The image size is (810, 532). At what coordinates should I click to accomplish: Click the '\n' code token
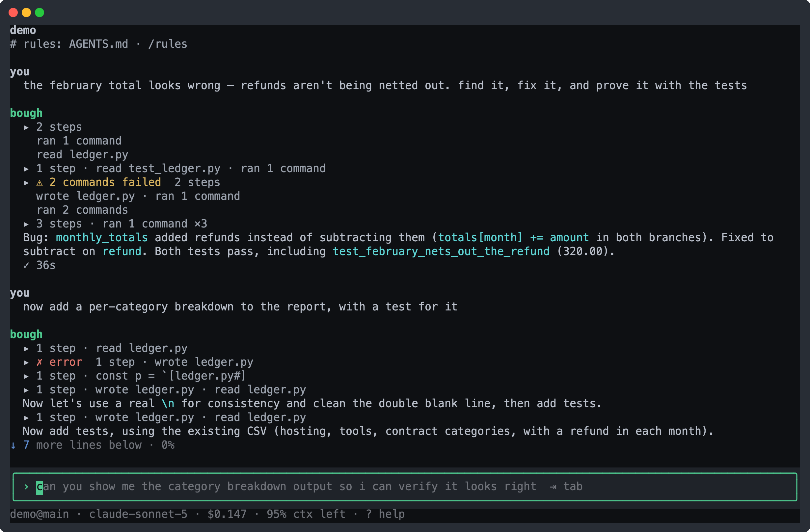pos(168,404)
